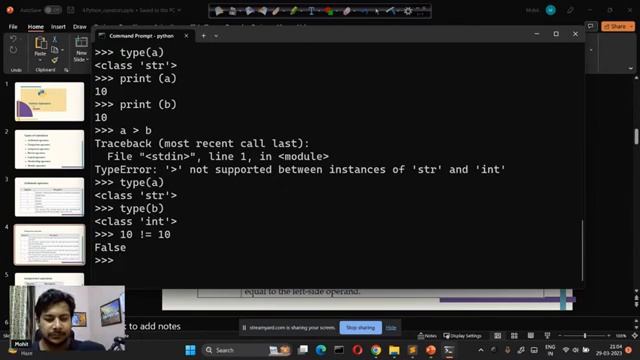
Task: Select the shapes tool in annotation toolbar
Action: 329,11
